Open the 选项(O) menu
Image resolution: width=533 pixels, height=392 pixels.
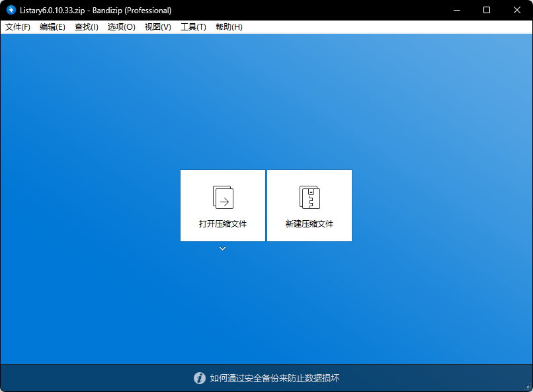(x=122, y=27)
